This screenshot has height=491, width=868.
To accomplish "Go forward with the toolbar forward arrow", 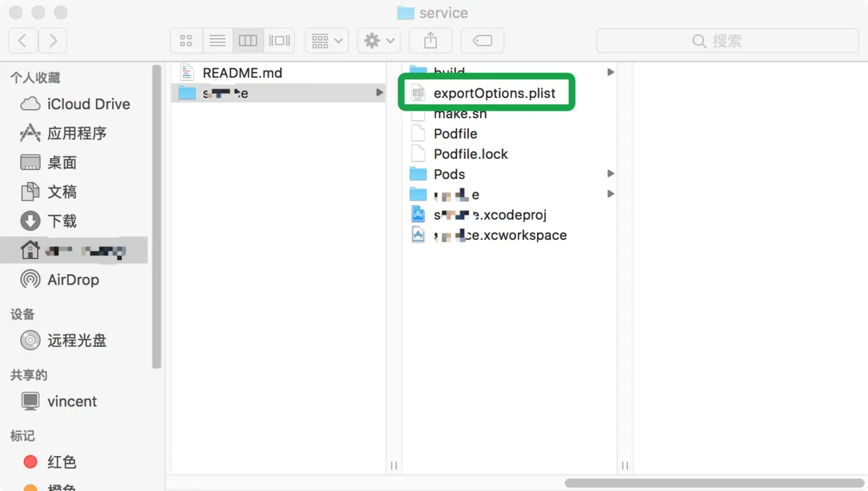I will click(x=52, y=41).
